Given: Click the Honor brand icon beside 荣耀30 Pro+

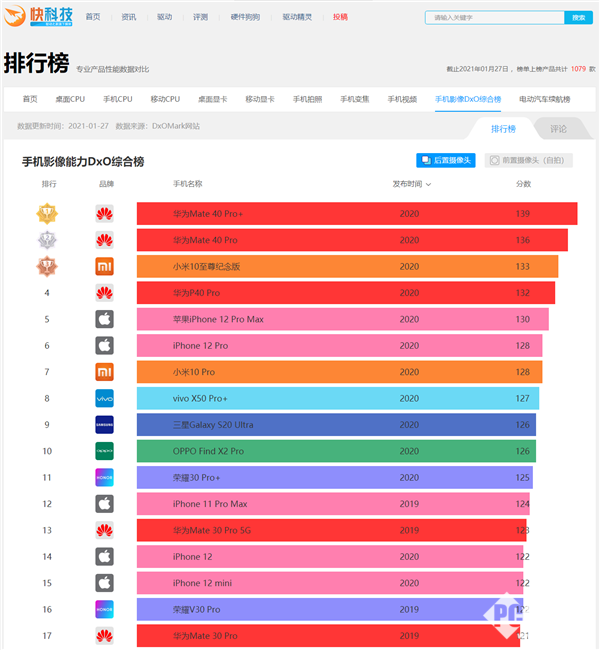Looking at the screenshot, I should click(x=104, y=477).
